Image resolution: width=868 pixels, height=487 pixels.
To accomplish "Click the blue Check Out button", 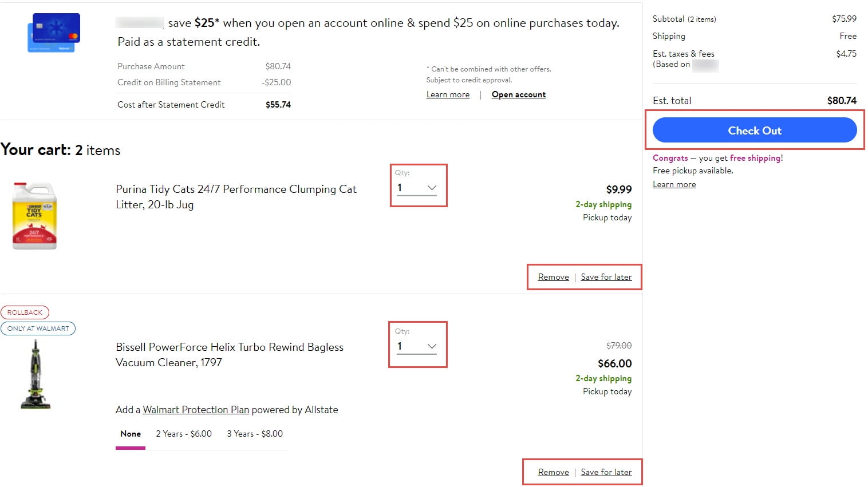I will (x=755, y=130).
